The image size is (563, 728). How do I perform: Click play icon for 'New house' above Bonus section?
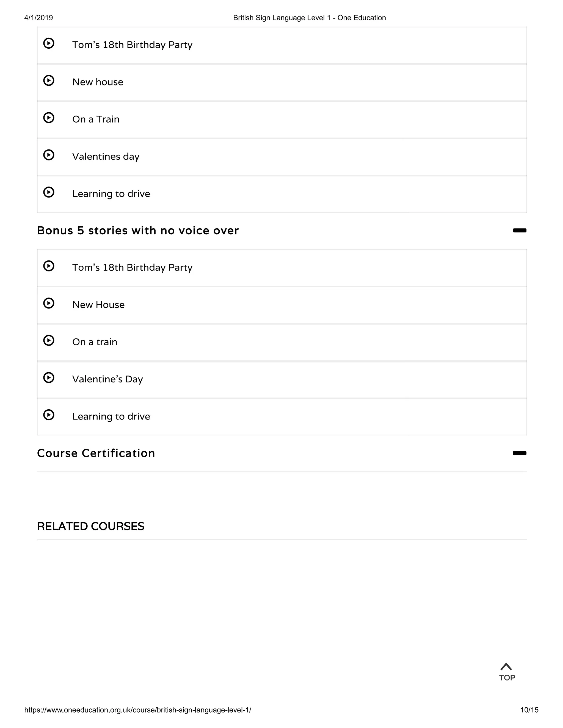(49, 81)
